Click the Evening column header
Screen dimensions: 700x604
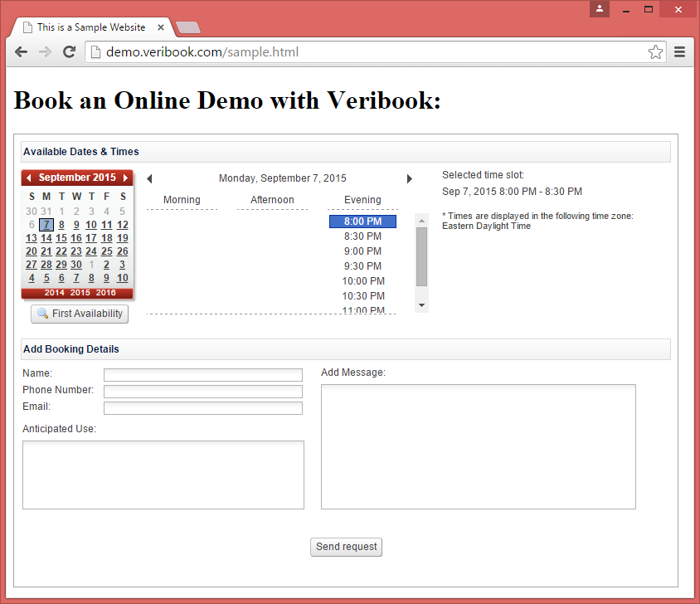click(362, 200)
